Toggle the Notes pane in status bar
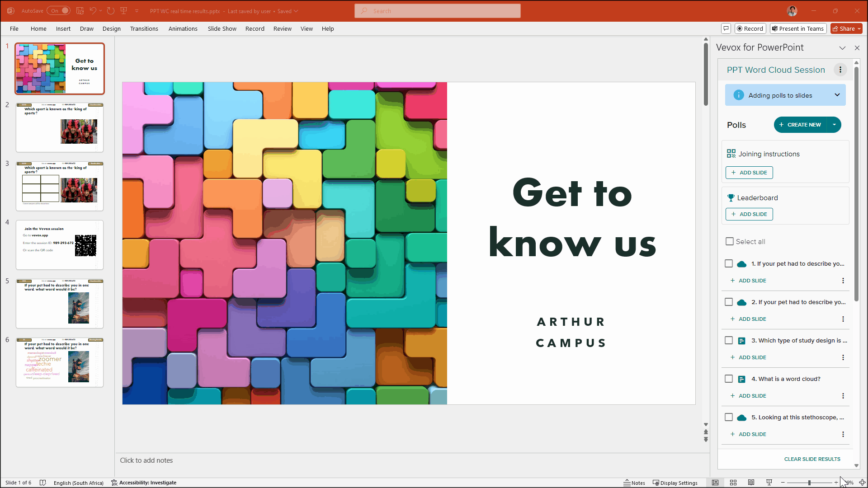The image size is (868, 488). [x=634, y=483]
